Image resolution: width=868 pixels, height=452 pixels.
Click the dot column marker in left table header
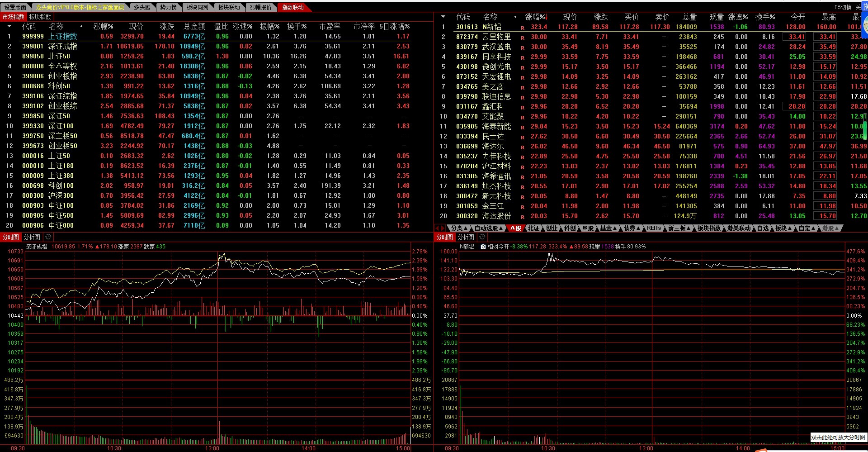tap(81, 26)
